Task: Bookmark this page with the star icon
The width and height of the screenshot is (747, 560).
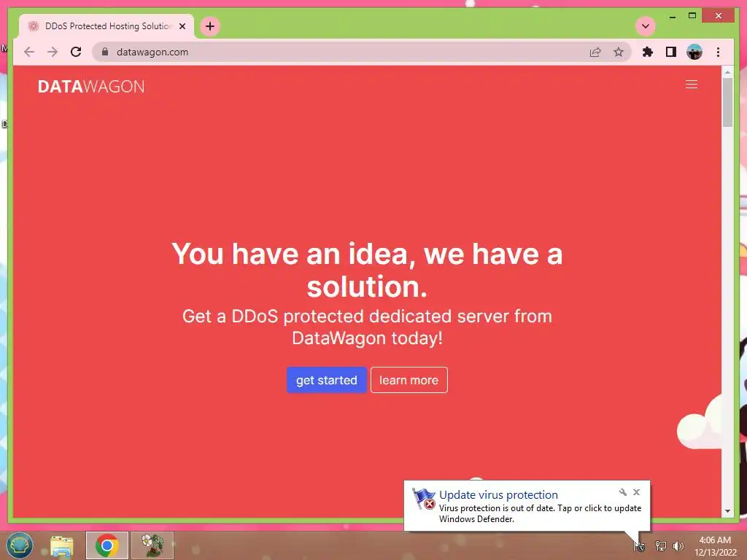Action: tap(619, 52)
